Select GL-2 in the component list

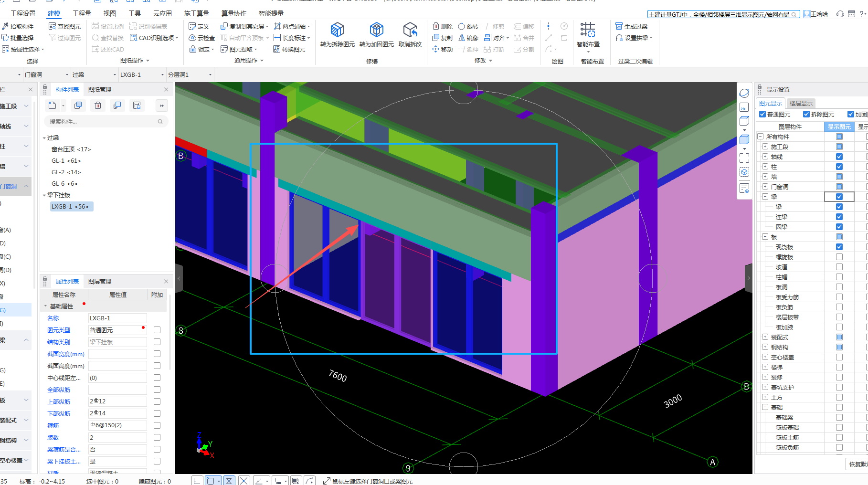coord(66,172)
